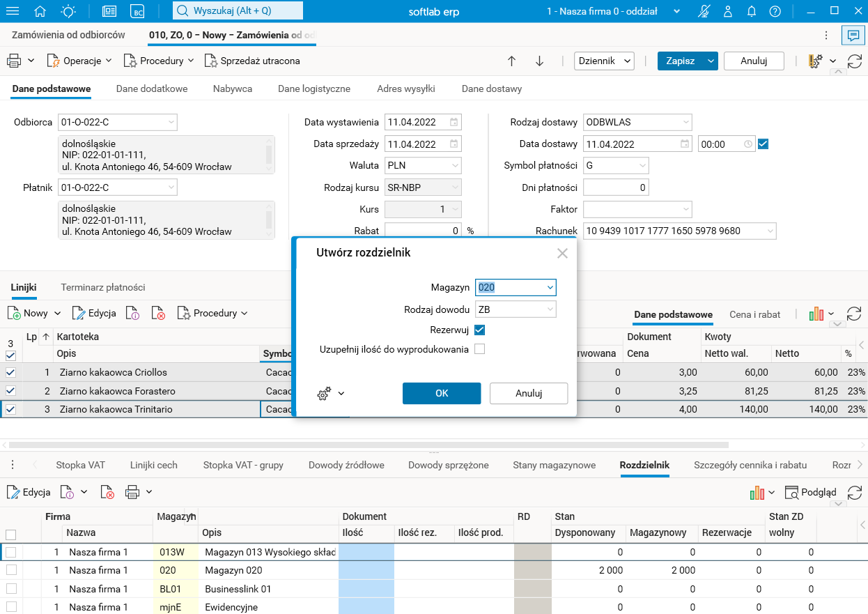Move to next record with down arrow

coord(539,61)
